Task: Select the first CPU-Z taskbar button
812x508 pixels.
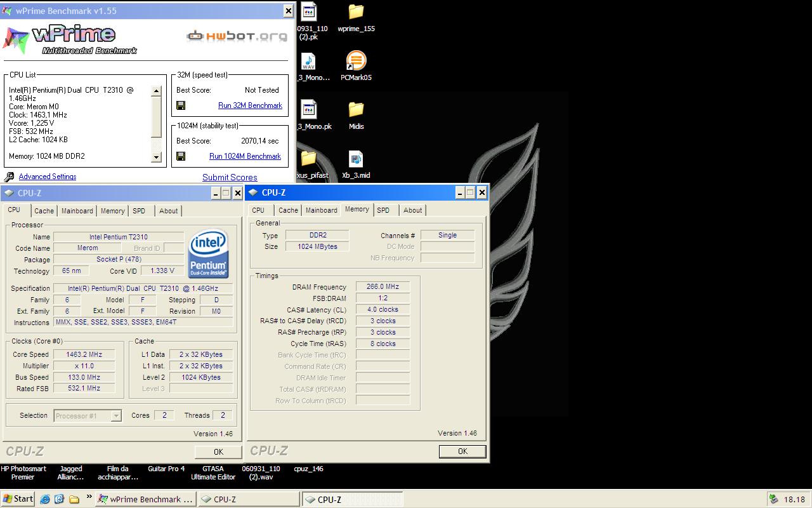Action: tap(248, 499)
